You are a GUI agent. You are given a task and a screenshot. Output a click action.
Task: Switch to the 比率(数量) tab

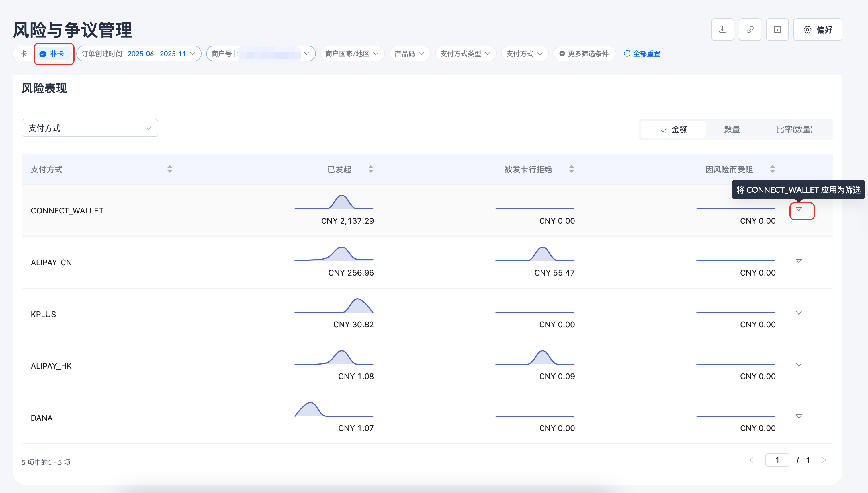point(794,129)
